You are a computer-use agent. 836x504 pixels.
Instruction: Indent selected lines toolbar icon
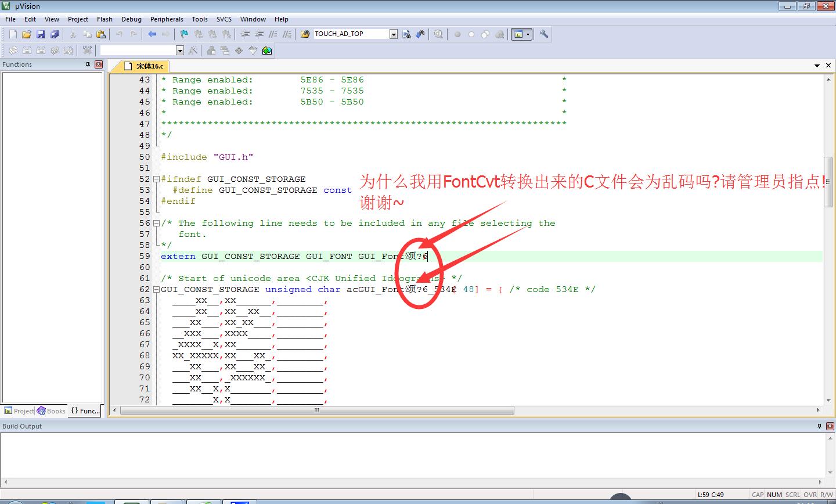pyautogui.click(x=246, y=34)
